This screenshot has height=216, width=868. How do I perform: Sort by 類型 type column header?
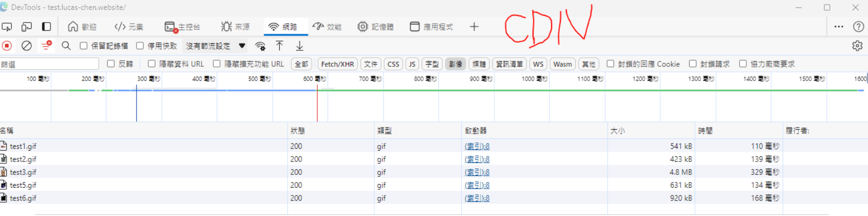[x=418, y=131]
